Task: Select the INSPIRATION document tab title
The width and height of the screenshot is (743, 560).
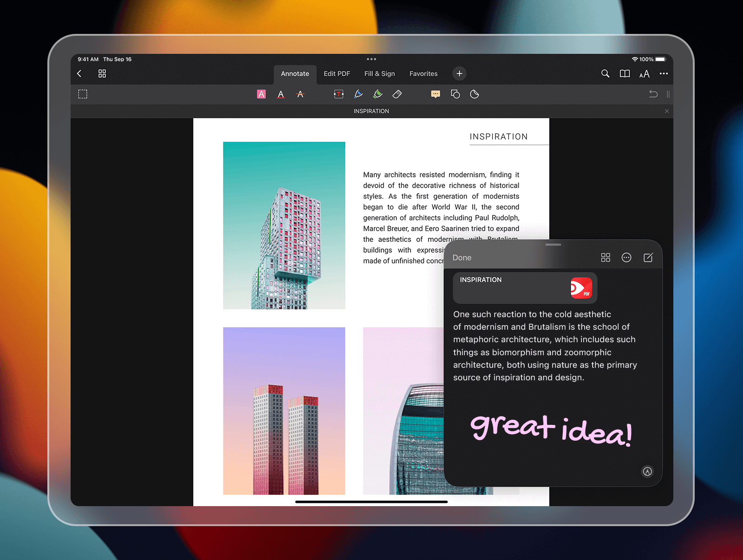Action: 371,111
